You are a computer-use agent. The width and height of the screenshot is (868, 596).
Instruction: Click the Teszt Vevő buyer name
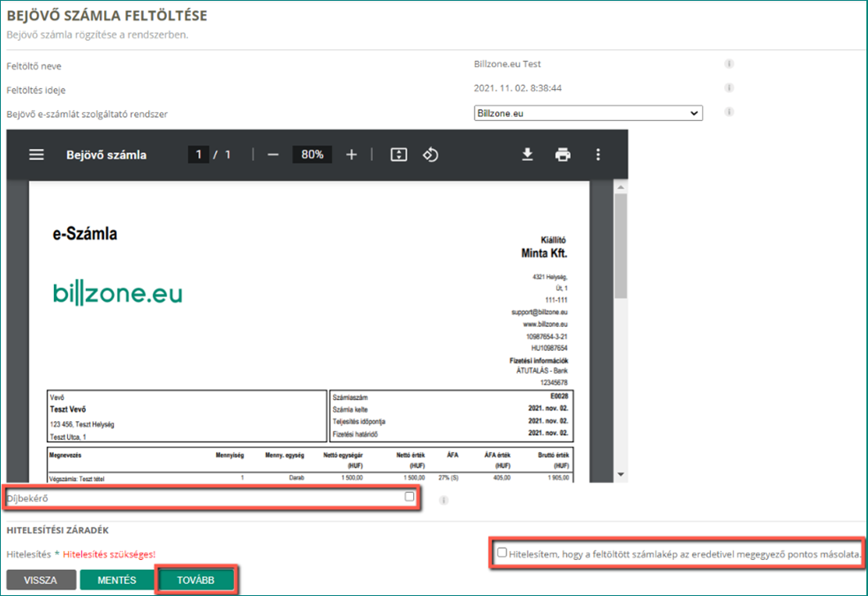[x=68, y=410]
